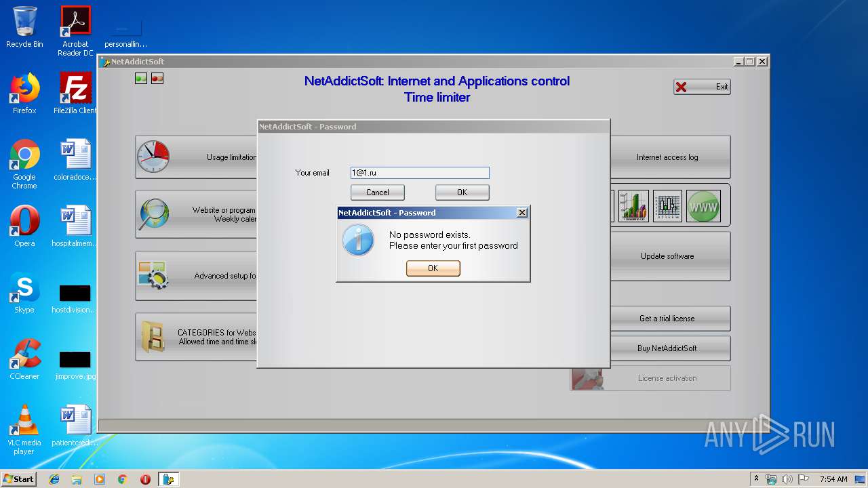This screenshot has height=488, width=868.
Task: Submit email with OK next to Cancel
Action: pos(462,192)
